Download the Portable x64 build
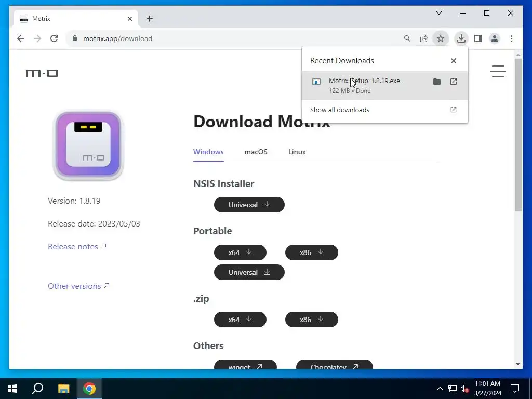Viewport: 532px width, 399px height. 240,252
